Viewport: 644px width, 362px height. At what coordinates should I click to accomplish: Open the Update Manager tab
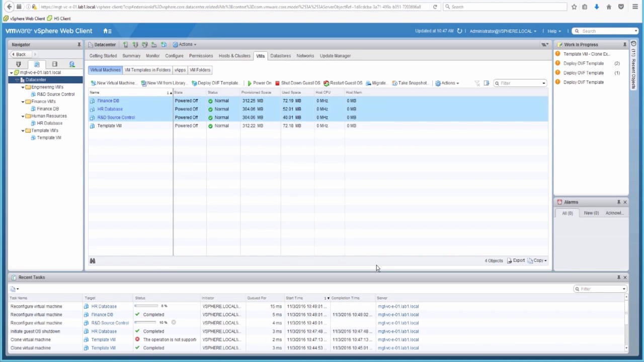335,56
